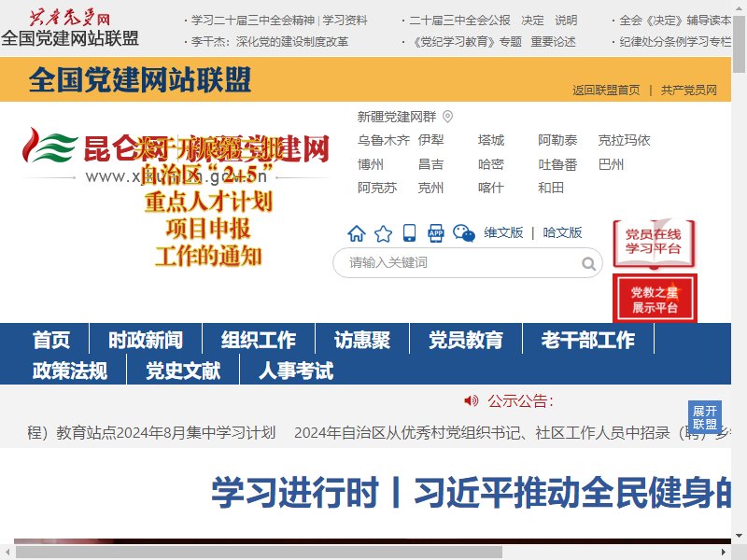Open 重要论述 link in the top bar
The image size is (747, 560).
pyautogui.click(x=553, y=42)
